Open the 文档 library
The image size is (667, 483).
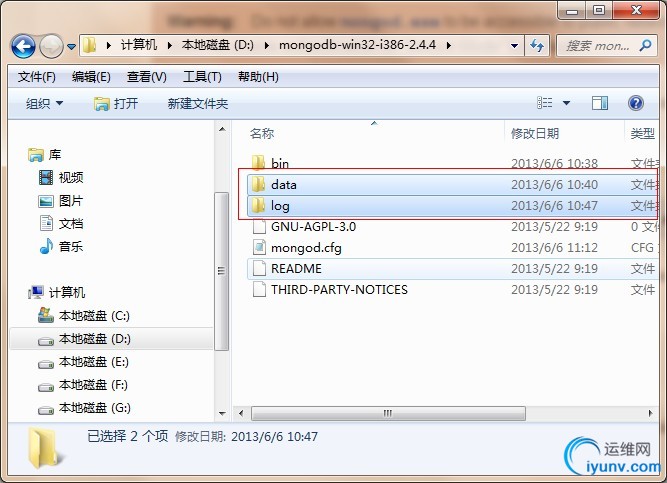61,223
